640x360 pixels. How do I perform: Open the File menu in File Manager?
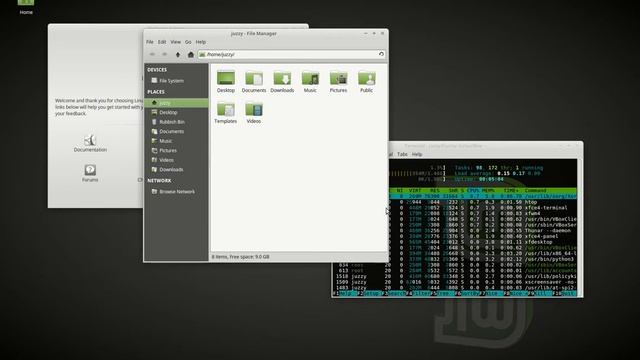(x=150, y=42)
